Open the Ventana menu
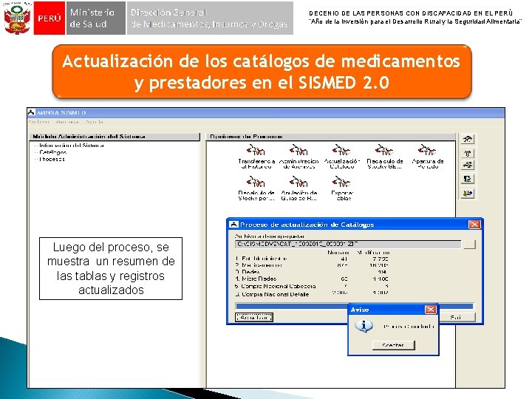 coord(67,121)
